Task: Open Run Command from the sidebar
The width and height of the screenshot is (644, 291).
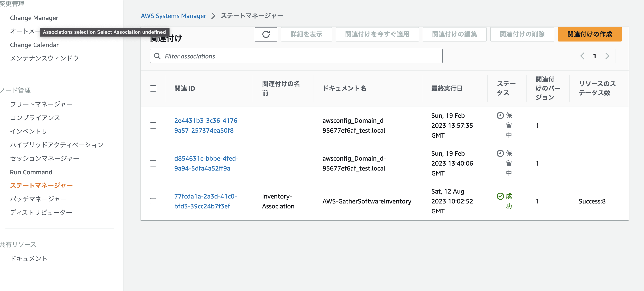Action: tap(31, 172)
